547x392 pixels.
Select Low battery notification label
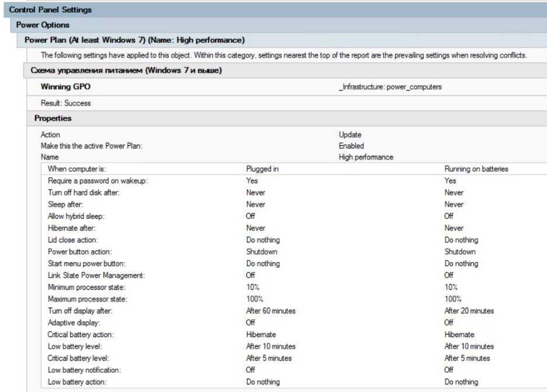(84, 370)
